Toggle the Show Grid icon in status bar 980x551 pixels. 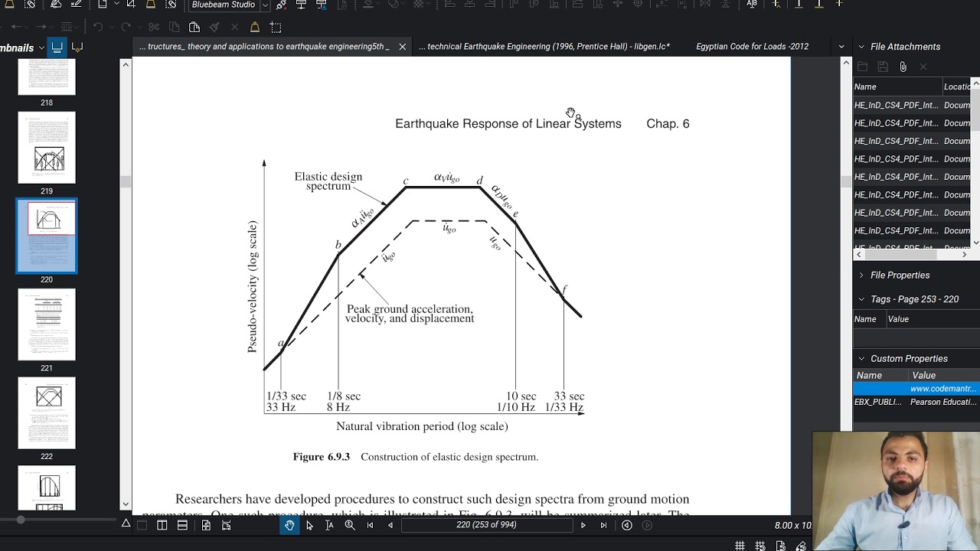click(740, 546)
